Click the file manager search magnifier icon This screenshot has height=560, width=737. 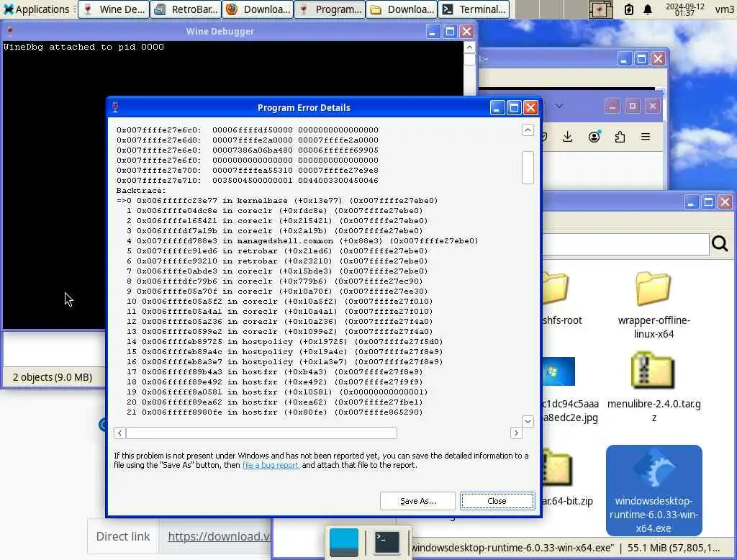coord(720,243)
